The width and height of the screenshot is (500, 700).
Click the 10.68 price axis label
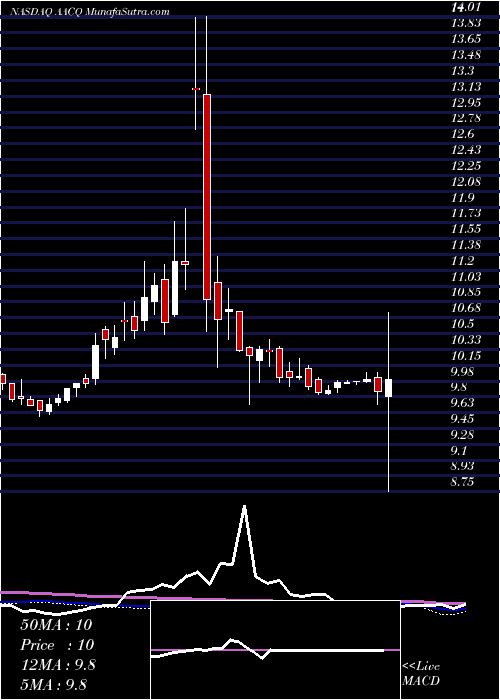pos(466,308)
